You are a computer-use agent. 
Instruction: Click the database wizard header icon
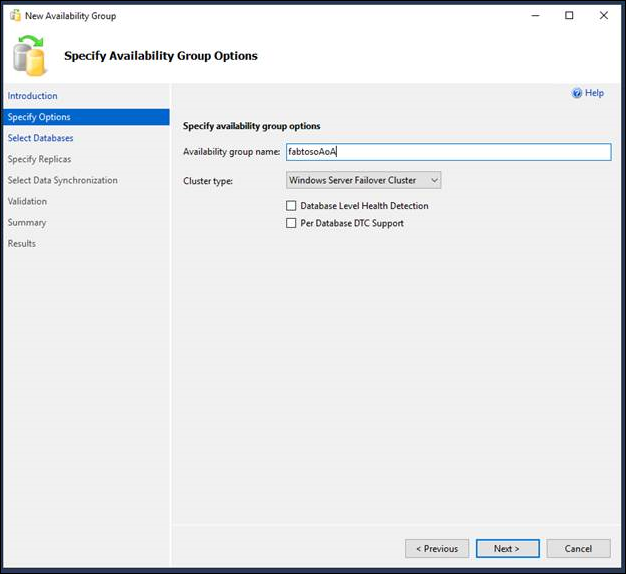tap(30, 55)
